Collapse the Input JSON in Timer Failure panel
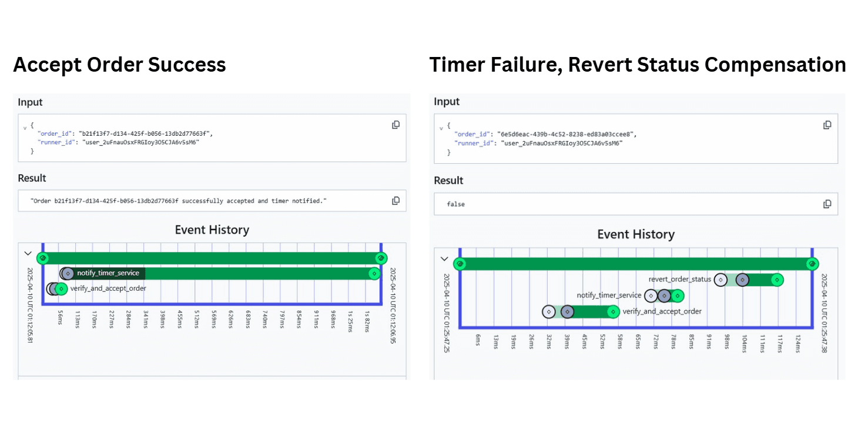Screen dimensions: 868x437 441,127
